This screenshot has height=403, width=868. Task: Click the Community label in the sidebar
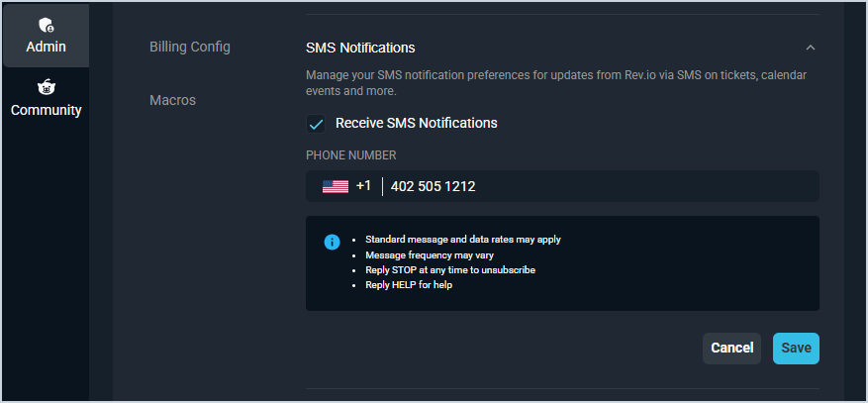[x=46, y=110]
